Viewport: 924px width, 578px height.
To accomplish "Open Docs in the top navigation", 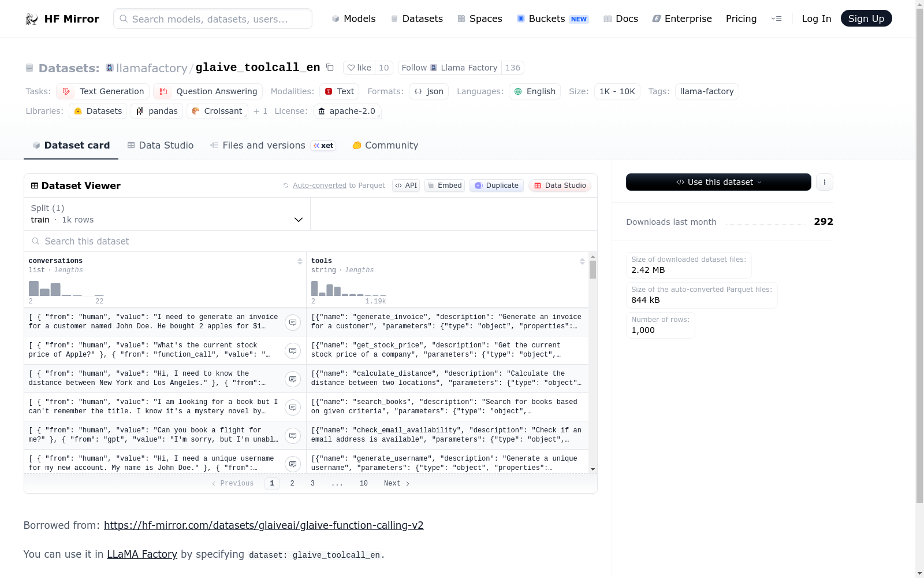I will coord(621,18).
